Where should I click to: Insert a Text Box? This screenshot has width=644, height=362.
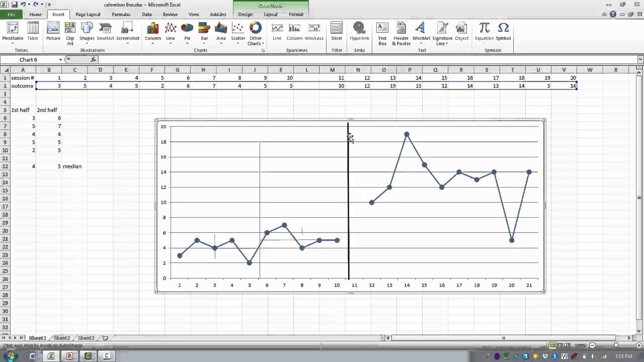382,33
